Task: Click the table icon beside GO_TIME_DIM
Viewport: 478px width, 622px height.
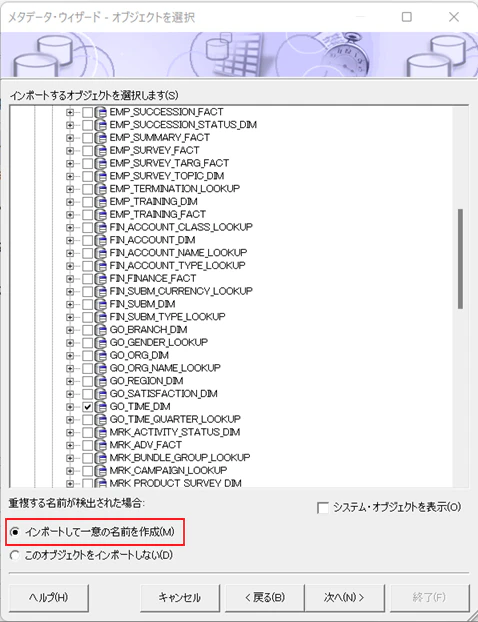Action: click(101, 407)
